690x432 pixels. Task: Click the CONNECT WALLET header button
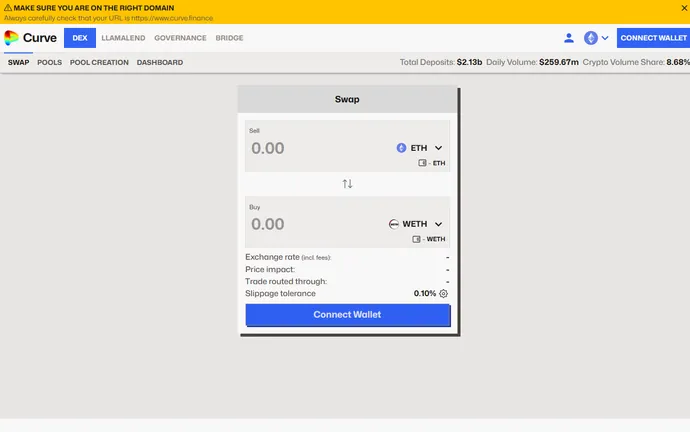click(x=653, y=38)
